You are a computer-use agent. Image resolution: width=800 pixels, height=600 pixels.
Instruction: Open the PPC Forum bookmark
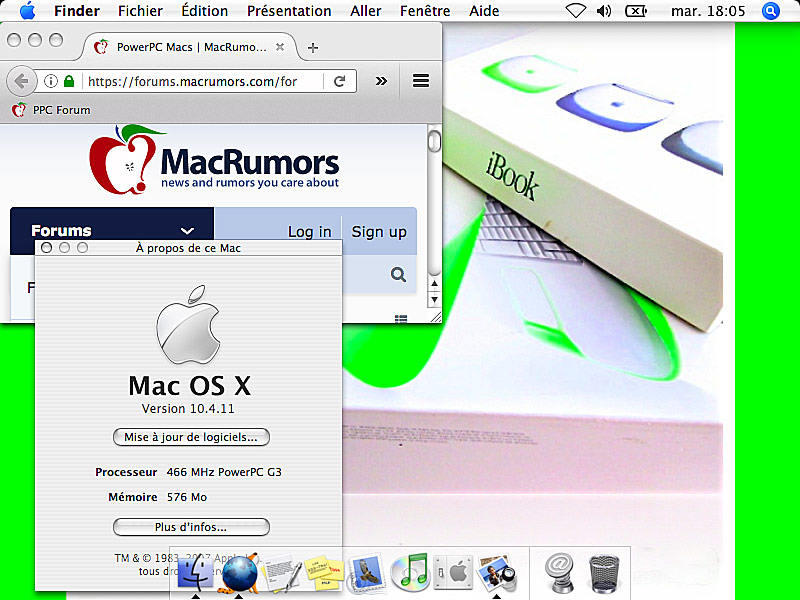pyautogui.click(x=51, y=110)
